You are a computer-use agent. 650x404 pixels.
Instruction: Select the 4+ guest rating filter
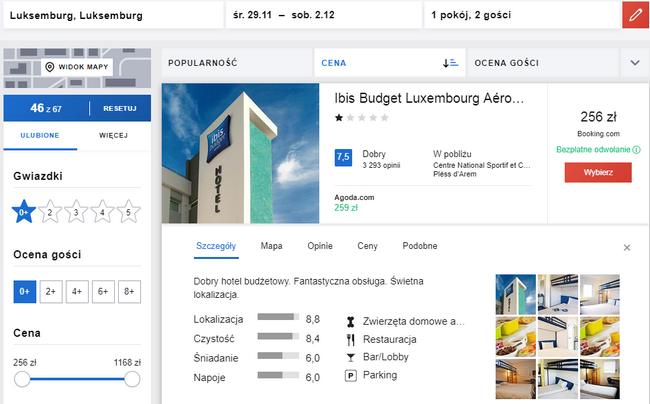pyautogui.click(x=77, y=292)
